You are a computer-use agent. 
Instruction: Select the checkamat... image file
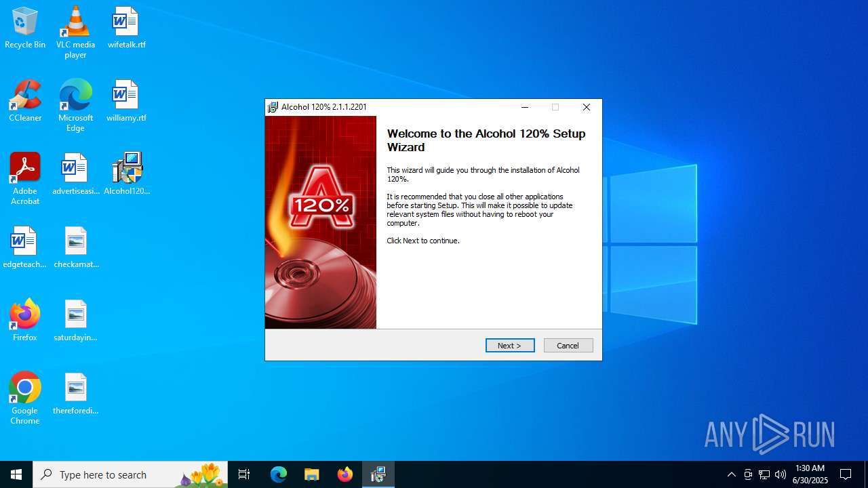[x=76, y=248]
